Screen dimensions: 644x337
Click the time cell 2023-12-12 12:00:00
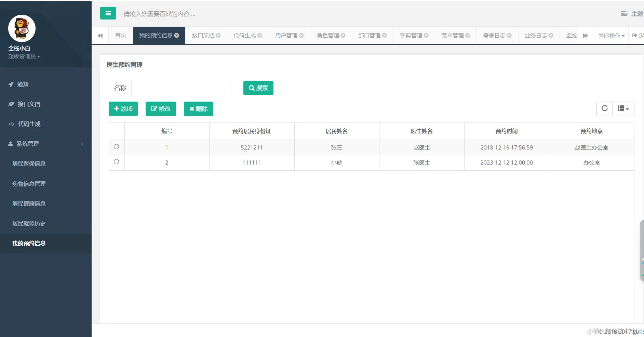click(507, 163)
